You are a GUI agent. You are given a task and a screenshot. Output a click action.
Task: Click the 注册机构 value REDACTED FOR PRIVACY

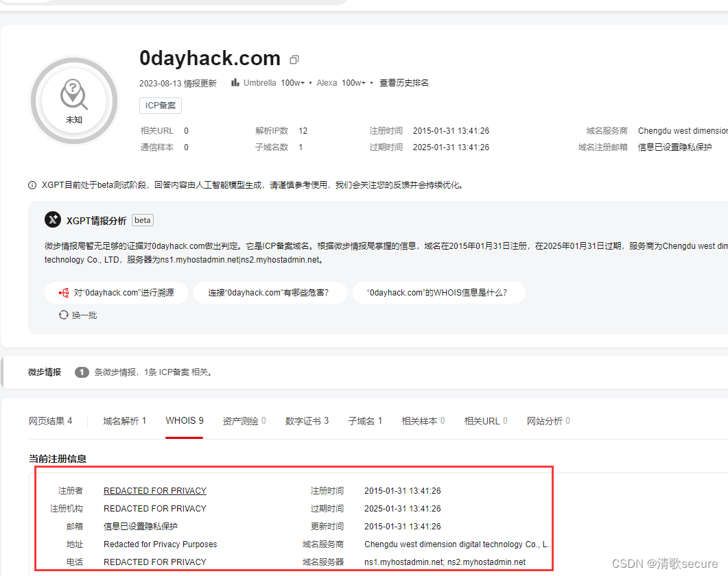(x=155, y=509)
